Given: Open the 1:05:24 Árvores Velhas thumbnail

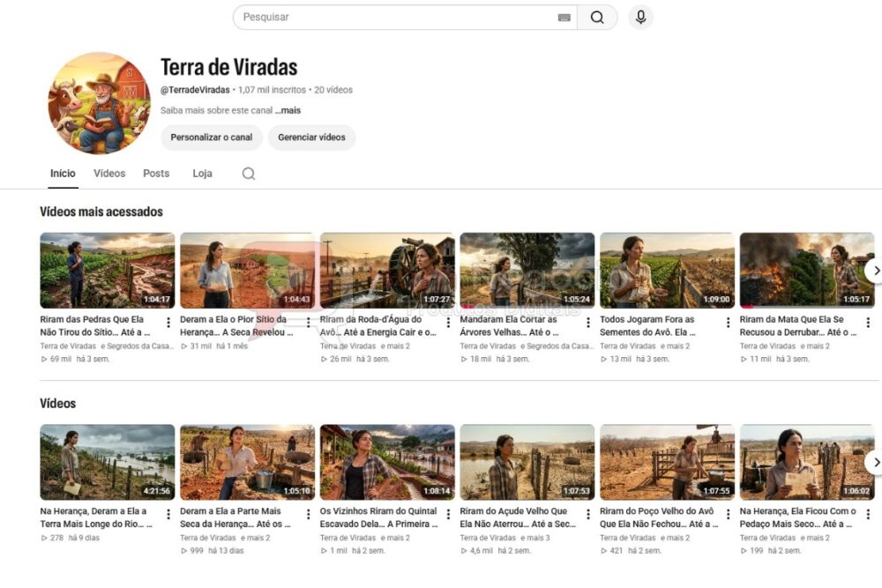Looking at the screenshot, I should click(527, 271).
